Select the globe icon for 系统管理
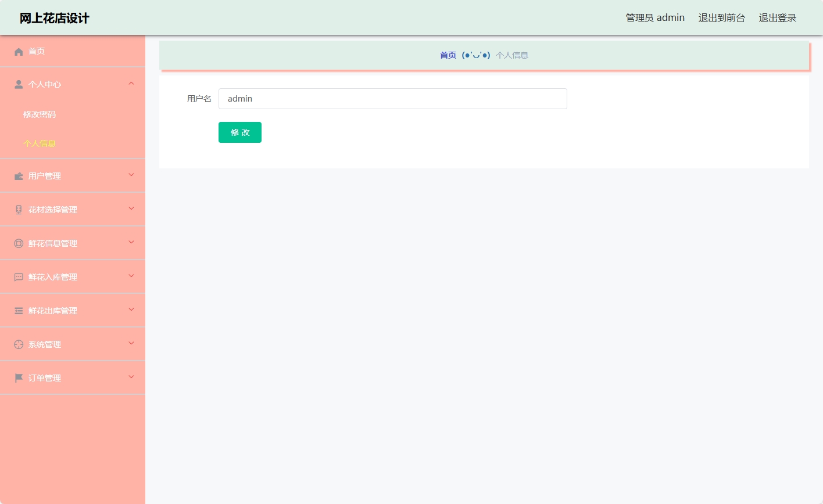This screenshot has width=823, height=504. (x=18, y=344)
